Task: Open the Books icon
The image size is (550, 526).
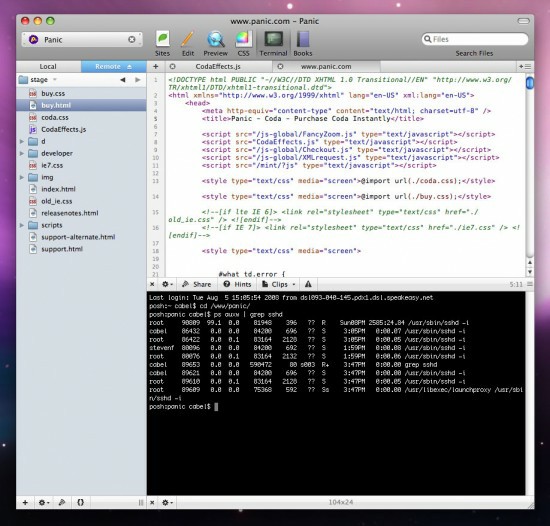Action: pos(303,39)
